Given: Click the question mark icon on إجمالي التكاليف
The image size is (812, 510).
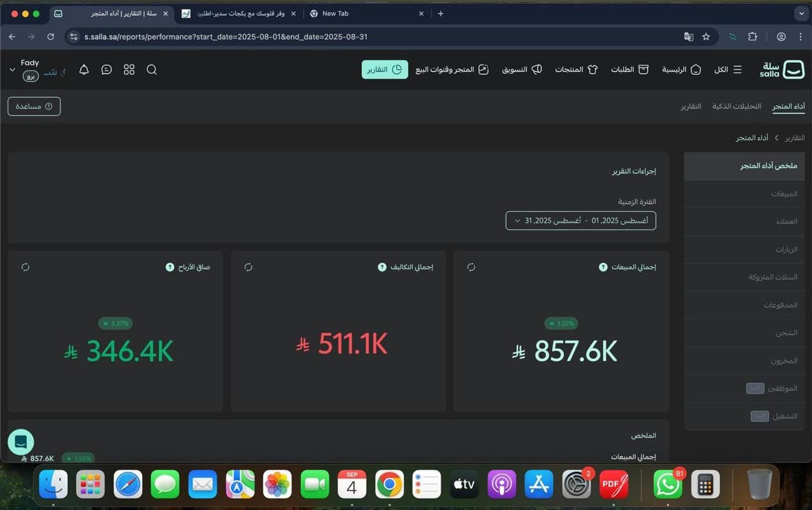Looking at the screenshot, I should (382, 267).
